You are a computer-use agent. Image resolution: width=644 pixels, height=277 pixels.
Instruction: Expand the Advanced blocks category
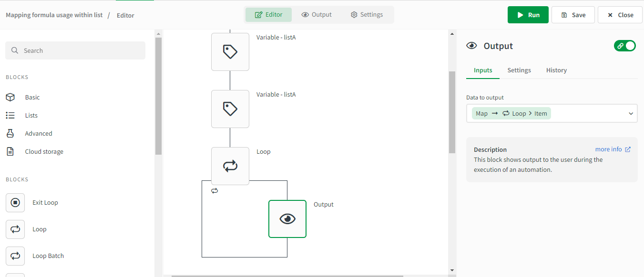coord(39,133)
